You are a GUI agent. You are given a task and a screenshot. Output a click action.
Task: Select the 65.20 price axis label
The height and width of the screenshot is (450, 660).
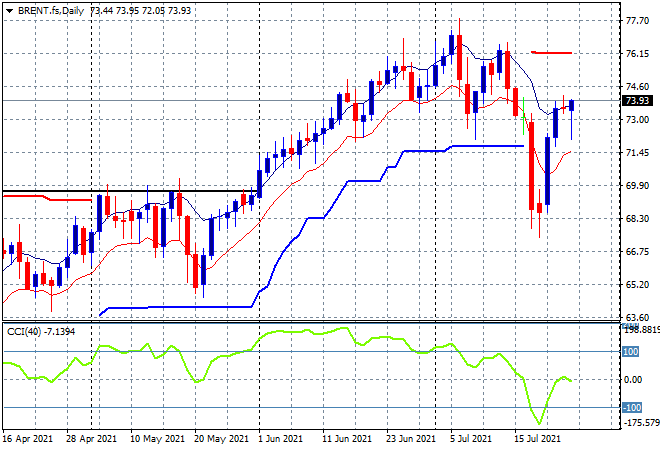point(637,285)
